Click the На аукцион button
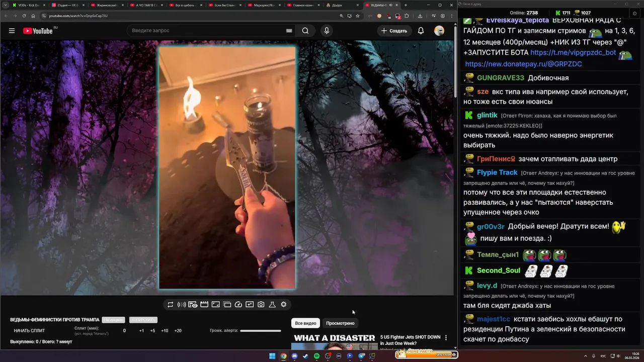This screenshot has height=362, width=644. 113,320
